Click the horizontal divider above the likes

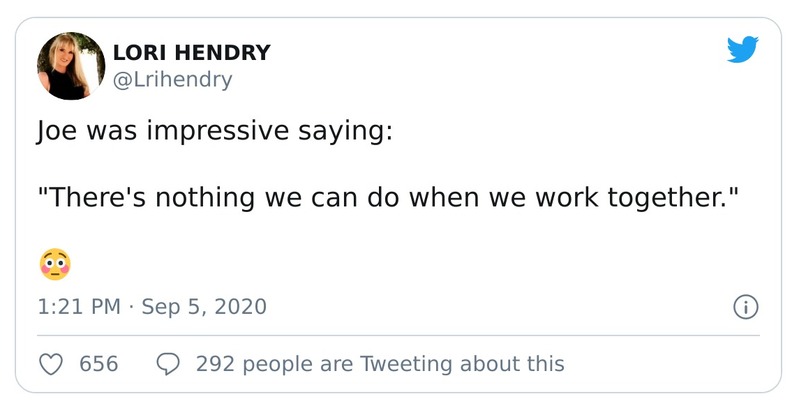(399, 336)
